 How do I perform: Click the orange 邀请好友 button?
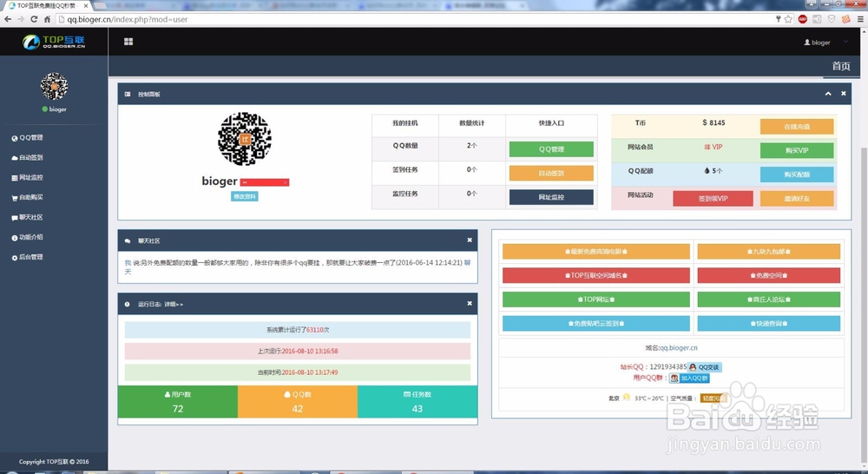pos(797,198)
